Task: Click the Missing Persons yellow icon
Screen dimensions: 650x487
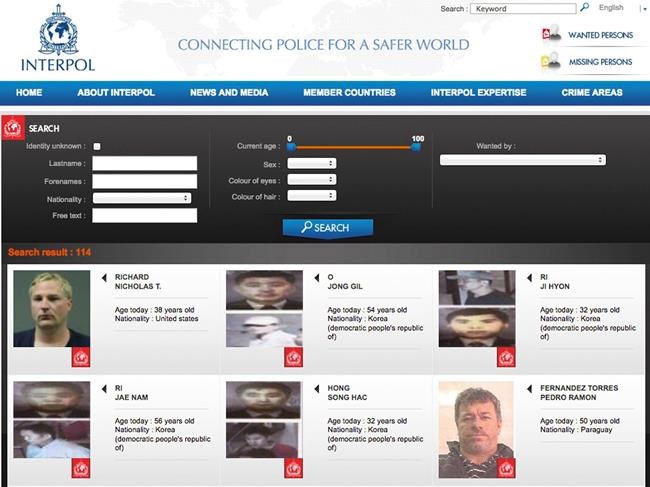Action: (x=548, y=62)
